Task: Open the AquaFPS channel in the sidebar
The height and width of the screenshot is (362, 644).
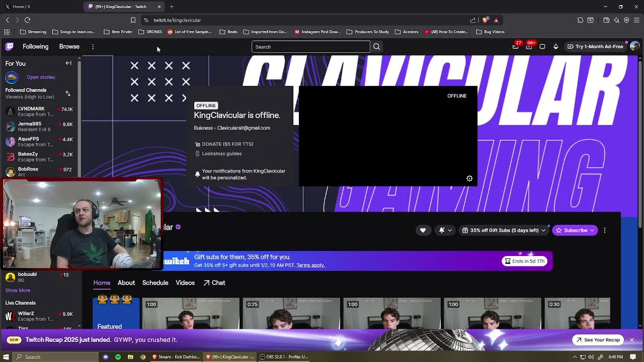Action: click(39, 142)
